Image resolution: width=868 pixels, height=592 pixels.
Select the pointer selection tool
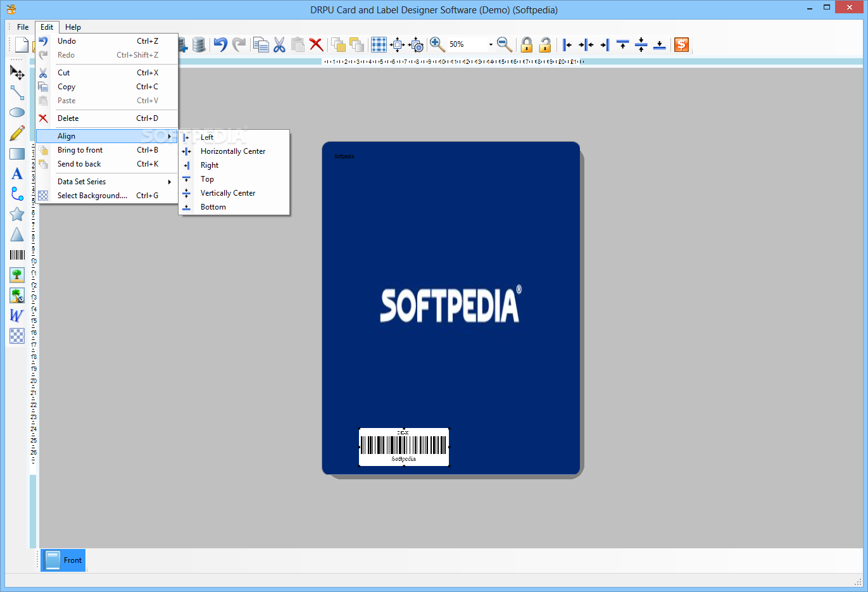coord(17,72)
